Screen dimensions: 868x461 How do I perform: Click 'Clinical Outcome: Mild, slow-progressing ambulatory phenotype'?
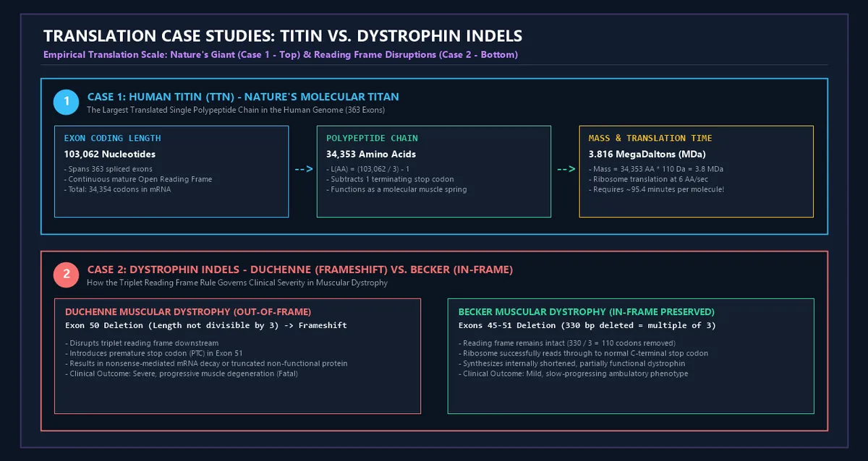click(x=573, y=374)
